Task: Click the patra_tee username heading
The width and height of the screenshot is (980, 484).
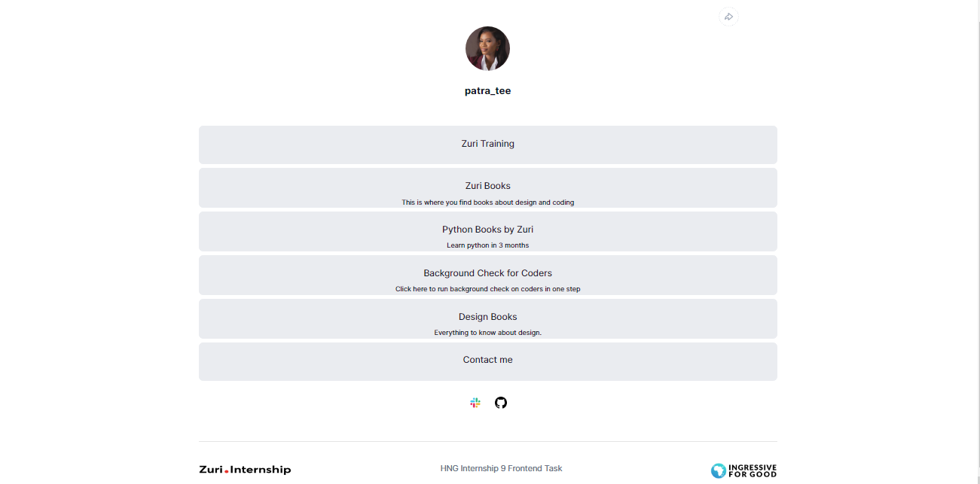Action: pos(487,91)
